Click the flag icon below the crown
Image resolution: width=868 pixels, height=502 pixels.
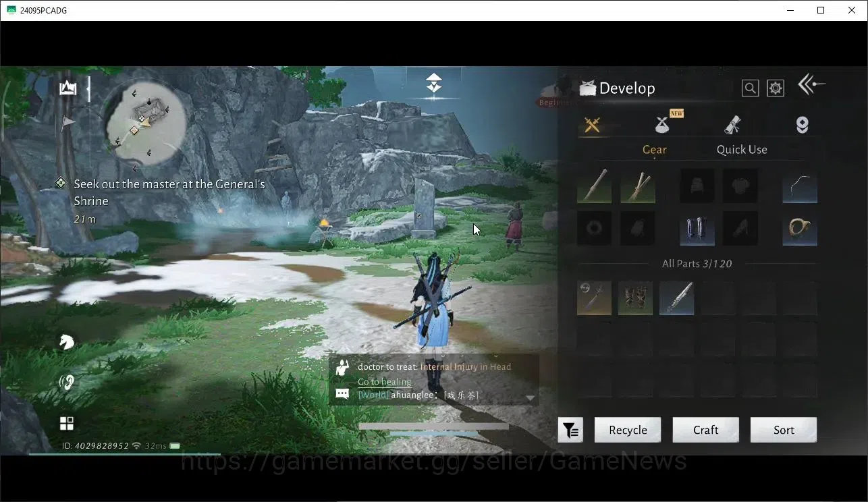tap(68, 123)
